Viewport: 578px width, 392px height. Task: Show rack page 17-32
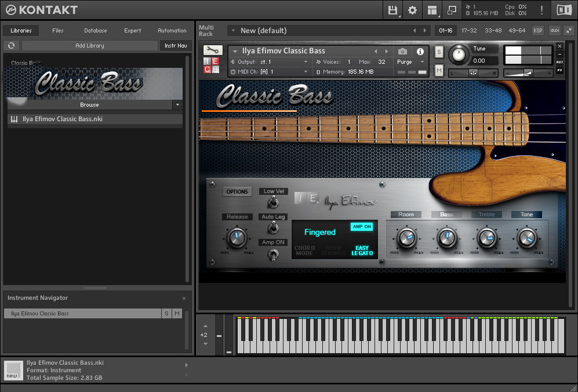(469, 31)
